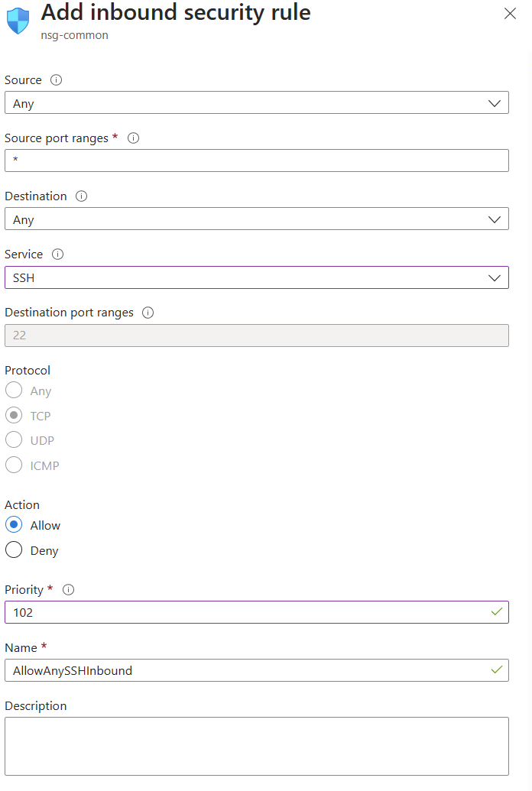Click the info icon next to Destination
Viewport: 532px width, 791px height.
(81, 196)
